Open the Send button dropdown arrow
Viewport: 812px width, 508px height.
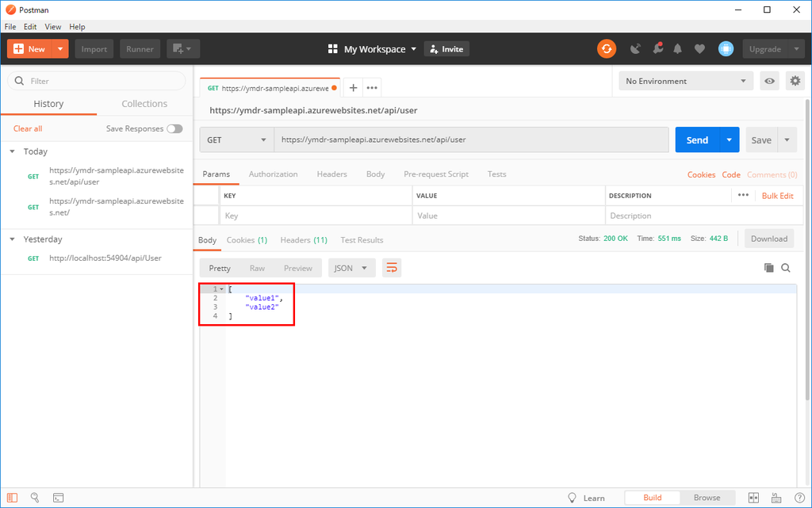click(x=730, y=139)
